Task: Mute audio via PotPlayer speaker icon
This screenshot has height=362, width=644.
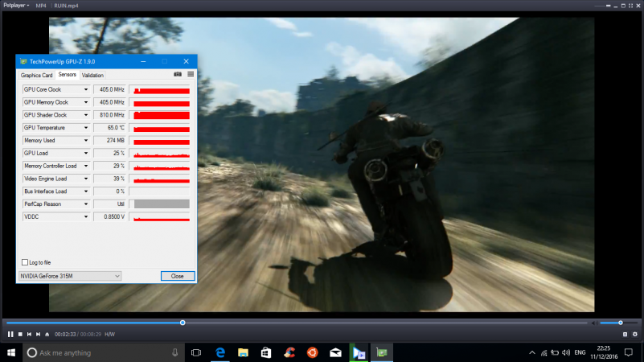Action: [594, 323]
